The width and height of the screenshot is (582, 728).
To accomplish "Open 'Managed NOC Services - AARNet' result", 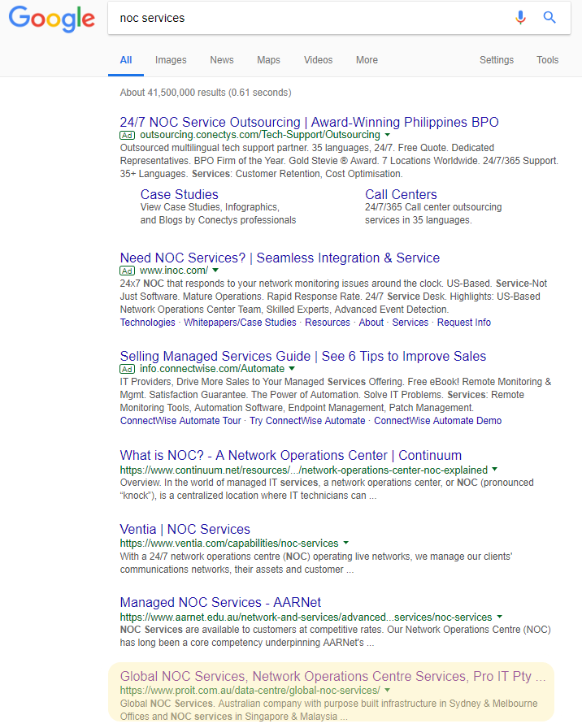I will (x=220, y=602).
